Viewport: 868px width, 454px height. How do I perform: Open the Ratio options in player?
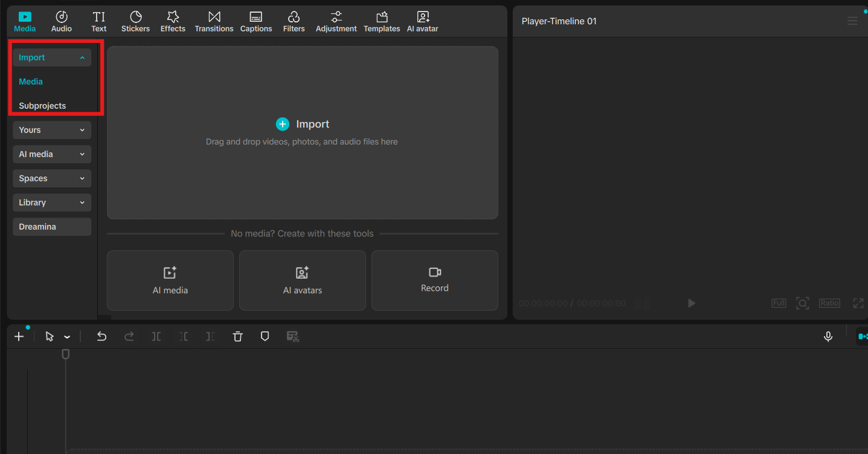829,303
